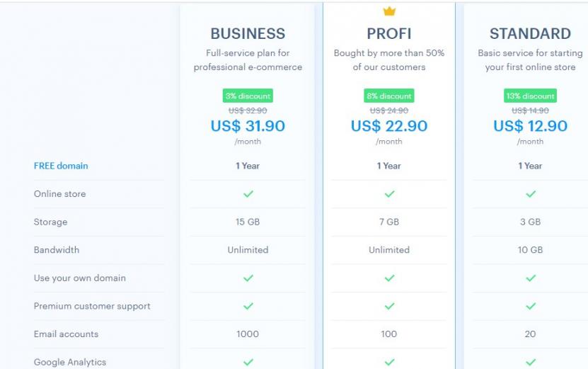The width and height of the screenshot is (588, 369).
Task: Select the BUSINESS plan heading
Action: click(x=248, y=33)
